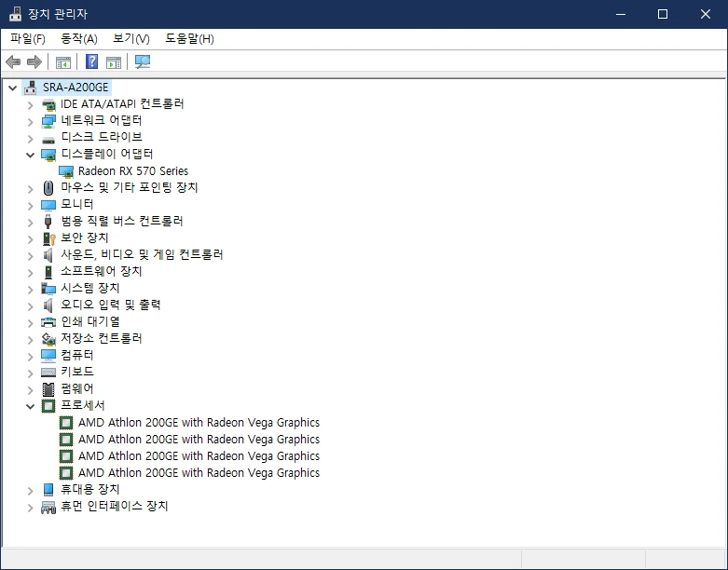Image resolution: width=728 pixels, height=570 pixels.
Task: Click the 범용 직렬 버스 컨트롤러 USB icon
Action: (x=48, y=222)
